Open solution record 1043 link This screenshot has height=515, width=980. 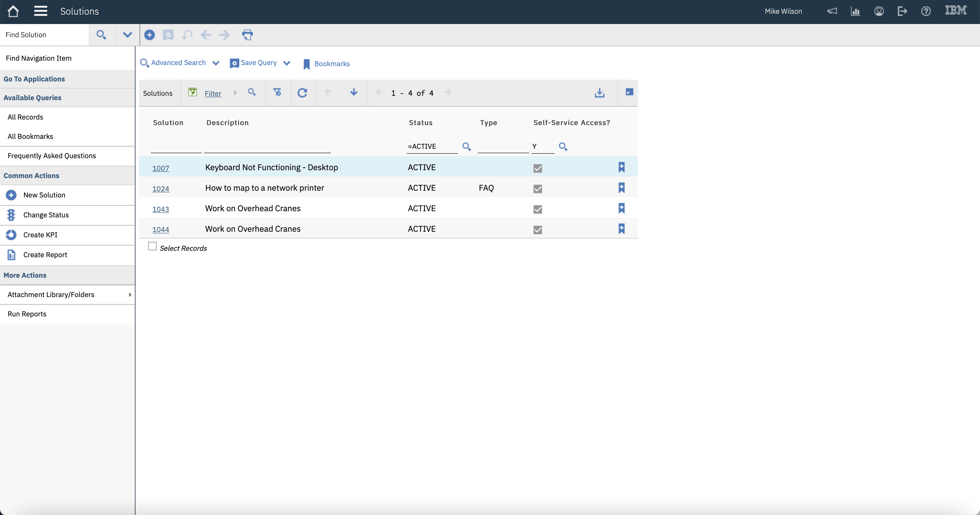click(160, 209)
